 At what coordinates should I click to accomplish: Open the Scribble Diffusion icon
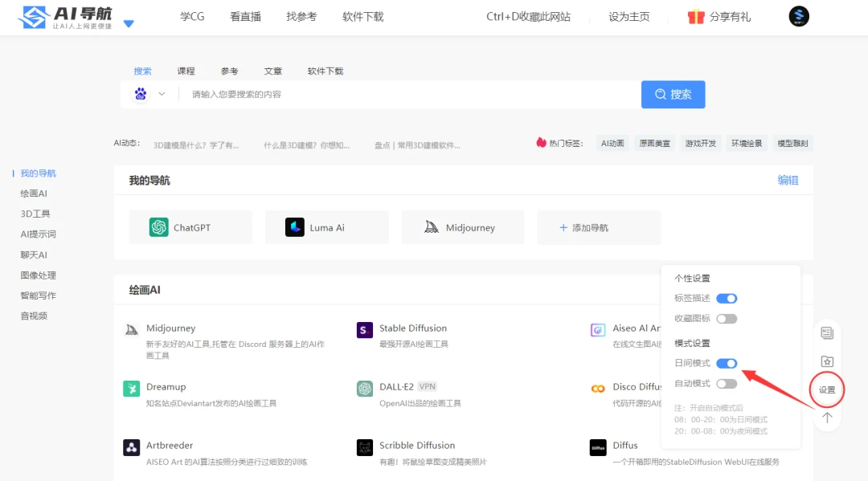pyautogui.click(x=365, y=447)
